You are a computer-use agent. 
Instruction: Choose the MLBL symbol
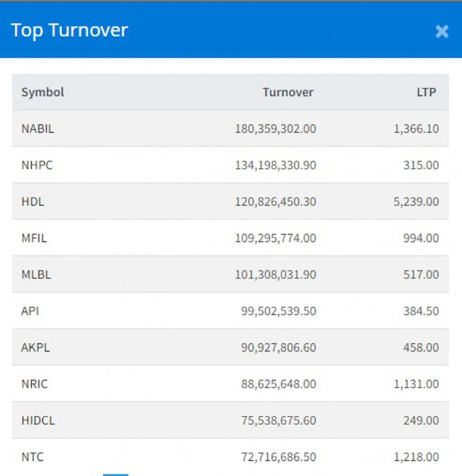[36, 274]
